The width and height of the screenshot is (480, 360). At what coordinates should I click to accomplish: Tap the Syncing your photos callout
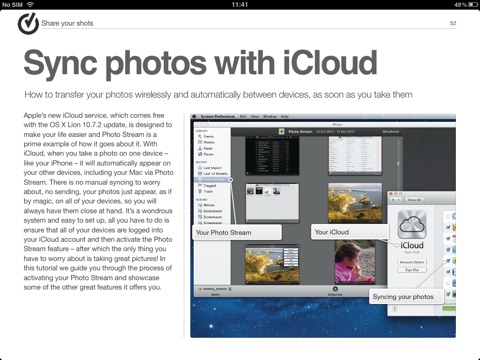pyautogui.click(x=406, y=297)
